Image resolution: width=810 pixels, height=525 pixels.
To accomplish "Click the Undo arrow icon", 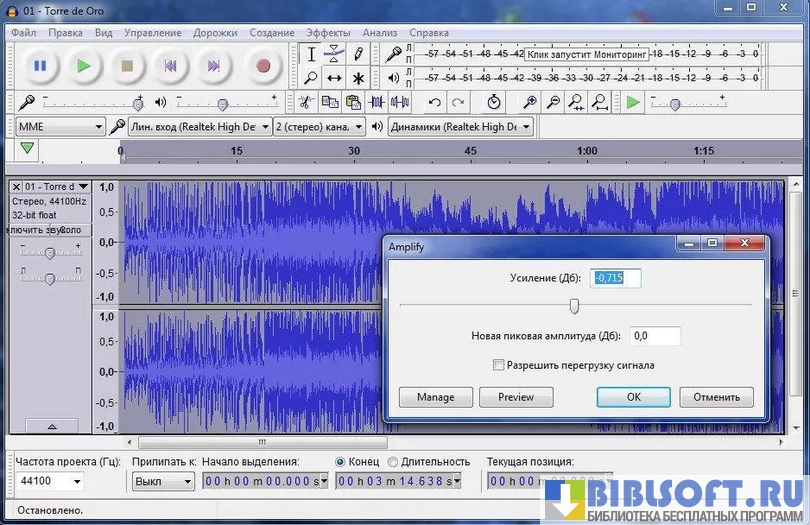I will [x=434, y=102].
